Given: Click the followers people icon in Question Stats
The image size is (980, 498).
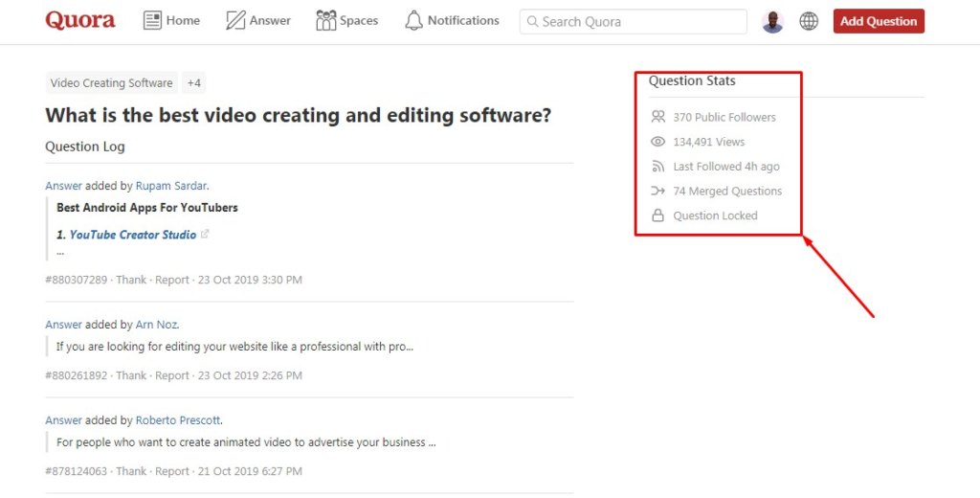Looking at the screenshot, I should 657,117.
